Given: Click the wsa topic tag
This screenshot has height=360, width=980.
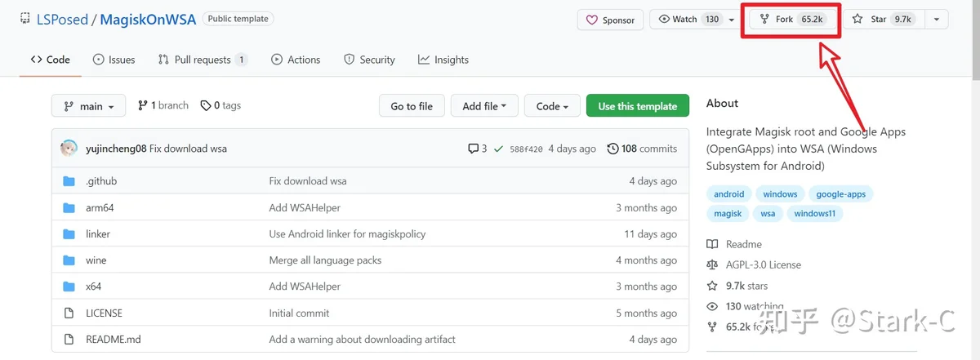Looking at the screenshot, I should 768,214.
